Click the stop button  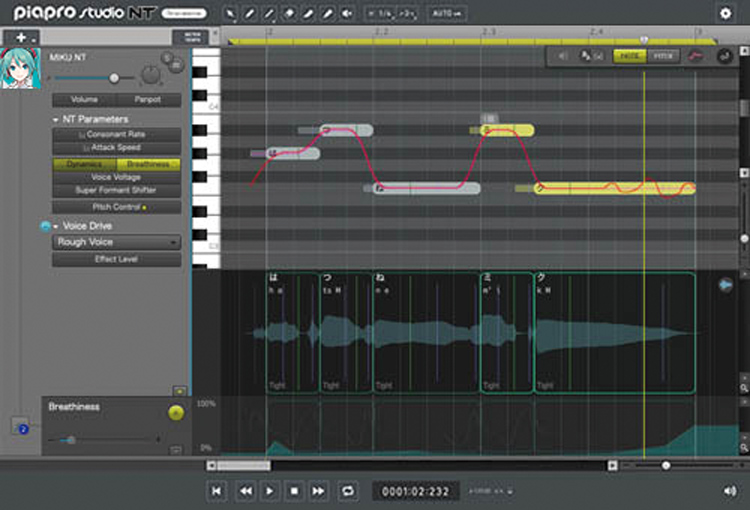294,491
